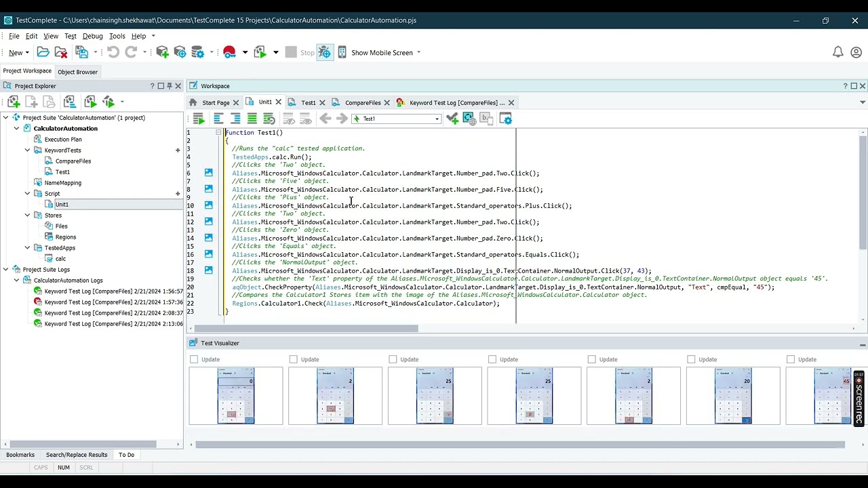Click the Add checkpoint checkmark icon

[452, 119]
